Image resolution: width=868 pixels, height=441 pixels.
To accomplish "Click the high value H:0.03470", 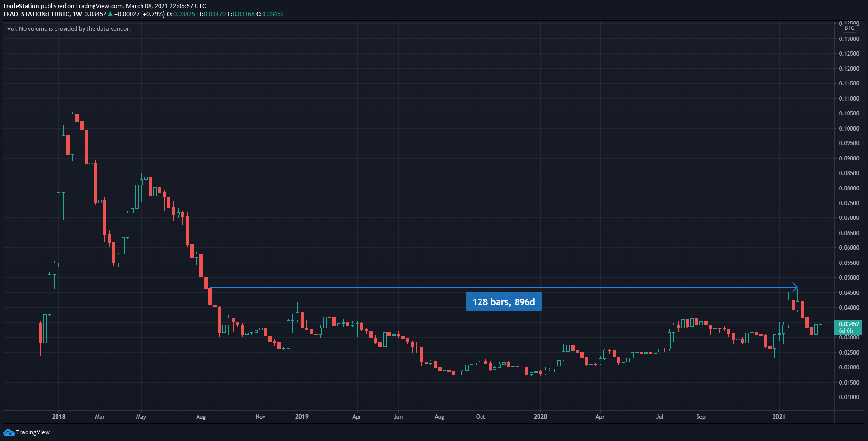I will pyautogui.click(x=211, y=14).
